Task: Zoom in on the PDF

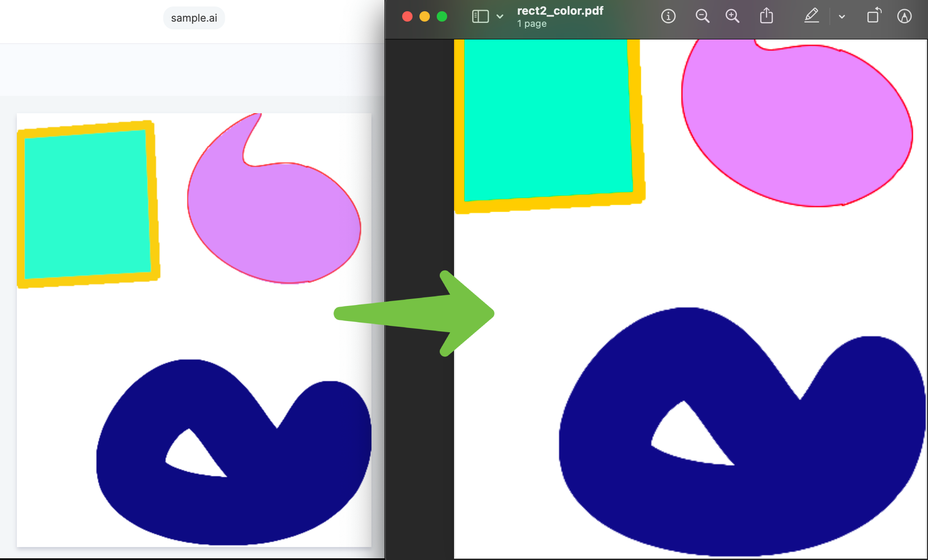Action: [x=732, y=16]
